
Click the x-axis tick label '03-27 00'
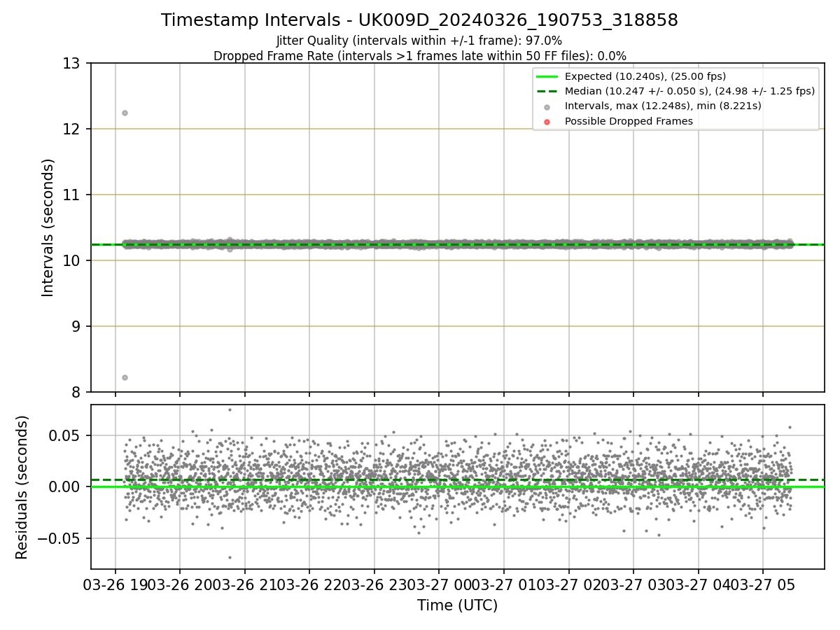pyautogui.click(x=440, y=585)
